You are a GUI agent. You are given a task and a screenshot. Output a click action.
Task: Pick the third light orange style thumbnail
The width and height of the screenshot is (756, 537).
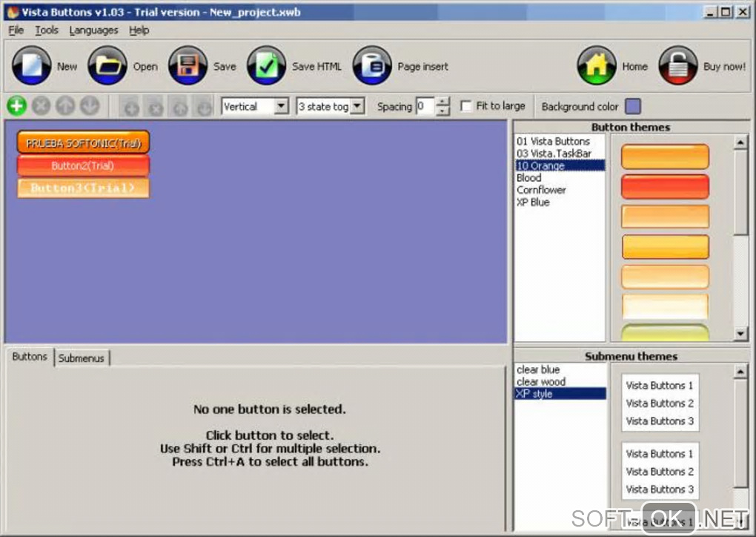[665, 217]
